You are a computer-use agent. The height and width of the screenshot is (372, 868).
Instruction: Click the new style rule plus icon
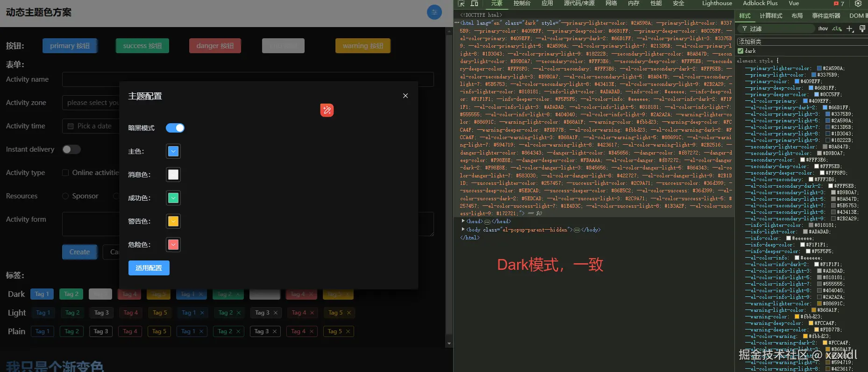tap(850, 28)
